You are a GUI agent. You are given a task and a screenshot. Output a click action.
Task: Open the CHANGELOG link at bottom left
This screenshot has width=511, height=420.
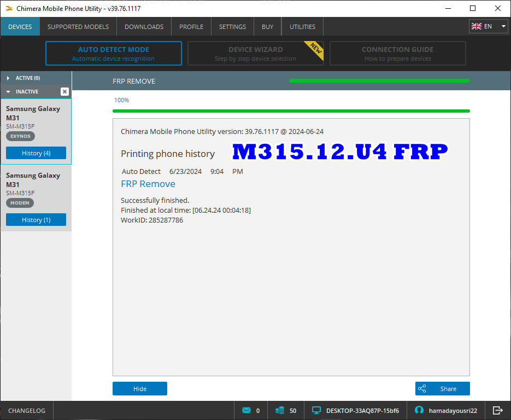[x=26, y=410]
